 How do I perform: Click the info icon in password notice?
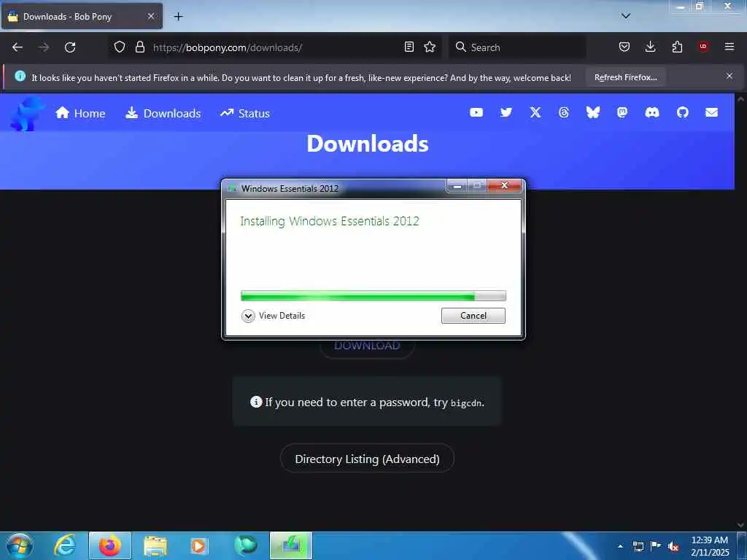[x=256, y=402]
